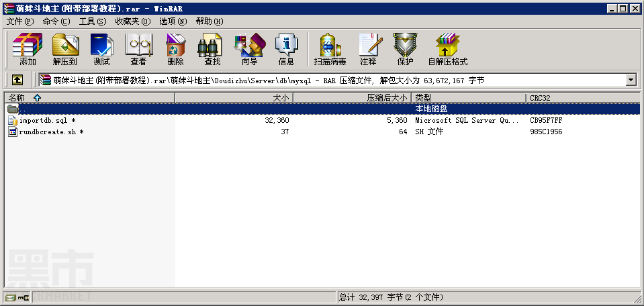Show archive Info (信息) icon
Screen dimensions: 644x306
286,49
